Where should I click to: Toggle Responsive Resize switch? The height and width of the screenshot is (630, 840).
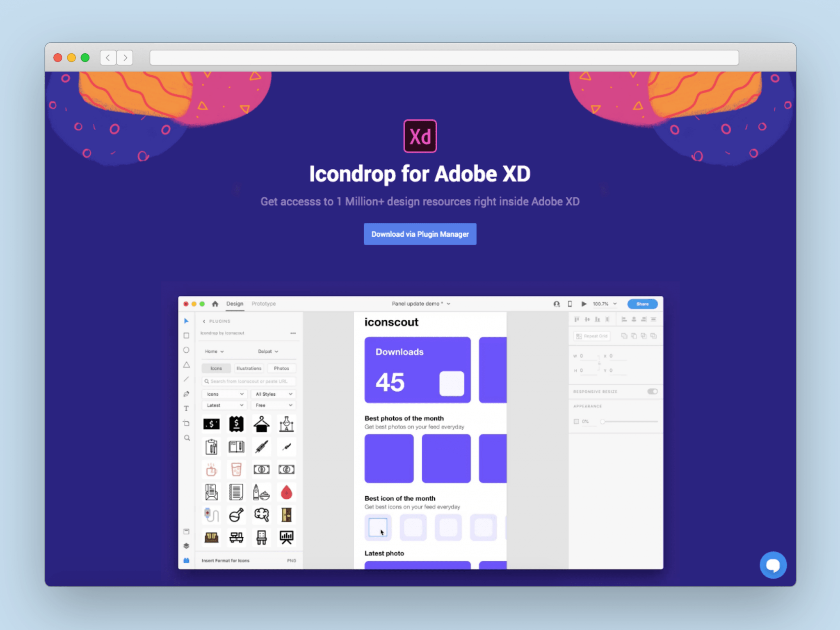point(653,391)
